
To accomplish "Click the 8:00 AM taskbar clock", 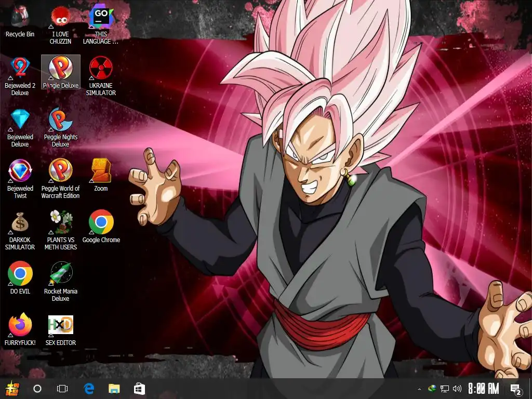I will pyautogui.click(x=484, y=389).
